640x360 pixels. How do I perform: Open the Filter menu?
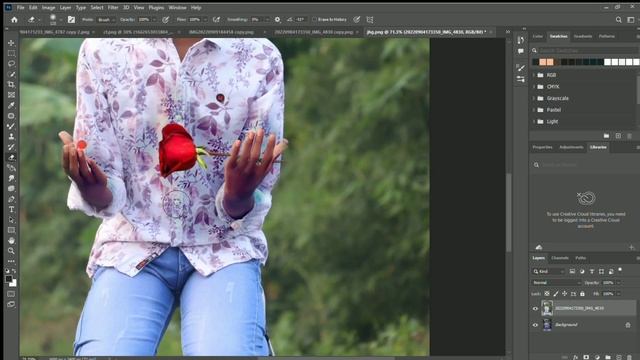pos(113,7)
